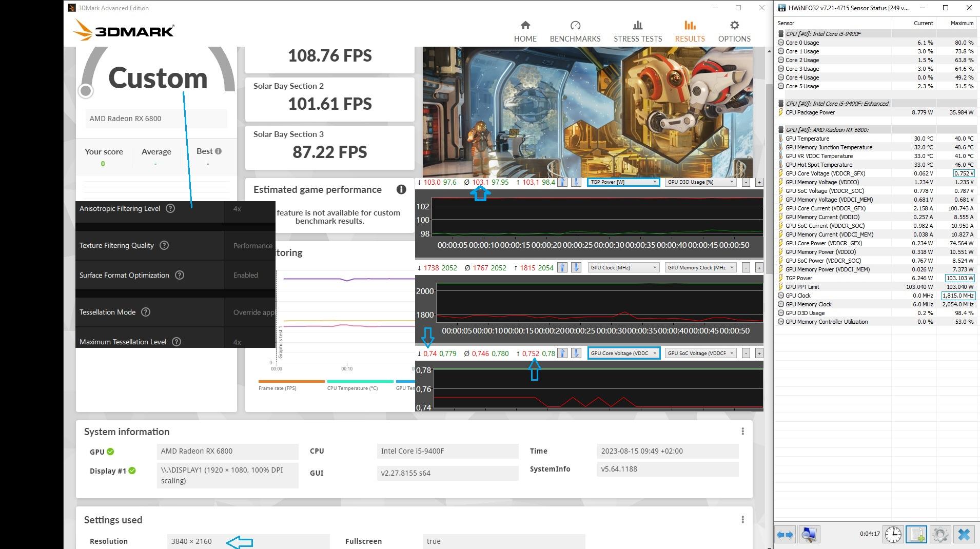This screenshot has height=549, width=980.
Task: Open the System information three-dot menu
Action: (742, 432)
